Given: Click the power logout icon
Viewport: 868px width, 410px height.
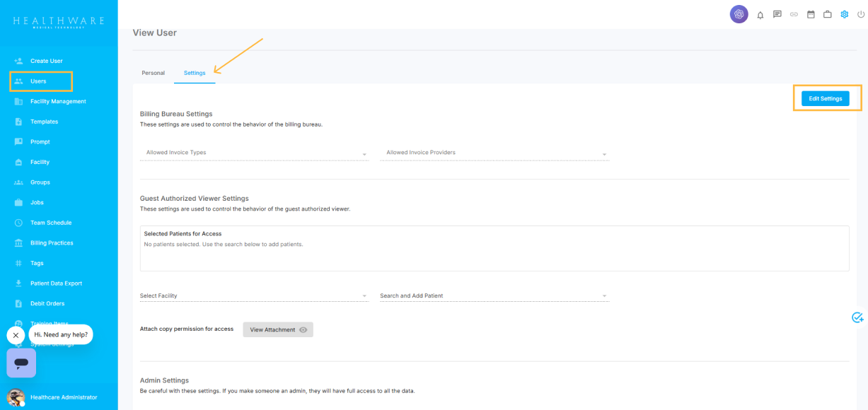Looking at the screenshot, I should point(860,14).
